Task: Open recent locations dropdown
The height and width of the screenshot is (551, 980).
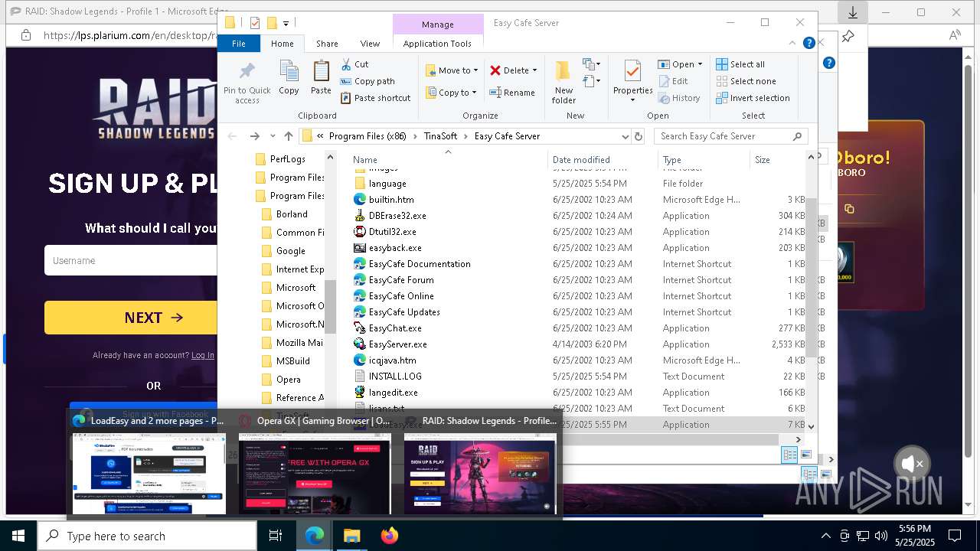Action: 273,136
